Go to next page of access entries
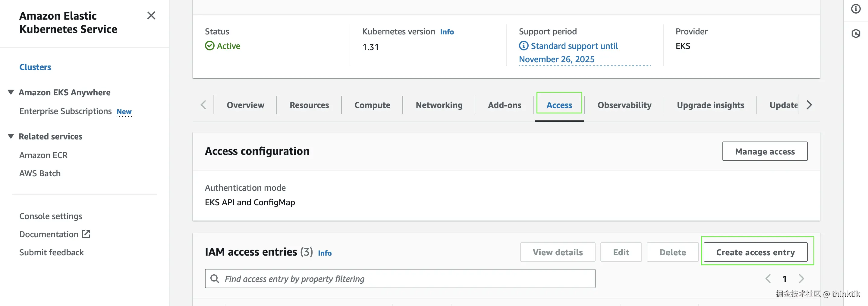The width and height of the screenshot is (868, 306). click(801, 279)
